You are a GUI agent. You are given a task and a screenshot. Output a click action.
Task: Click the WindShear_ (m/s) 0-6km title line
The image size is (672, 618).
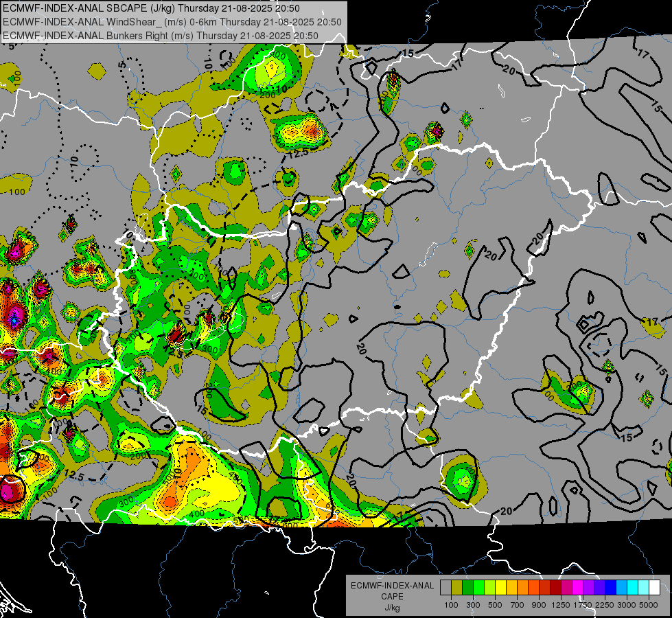172,22
